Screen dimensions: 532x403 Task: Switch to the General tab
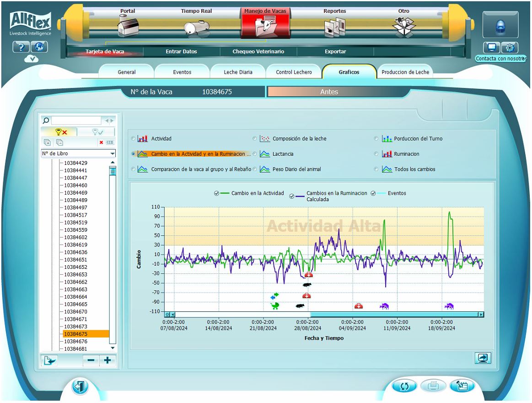[x=127, y=72]
